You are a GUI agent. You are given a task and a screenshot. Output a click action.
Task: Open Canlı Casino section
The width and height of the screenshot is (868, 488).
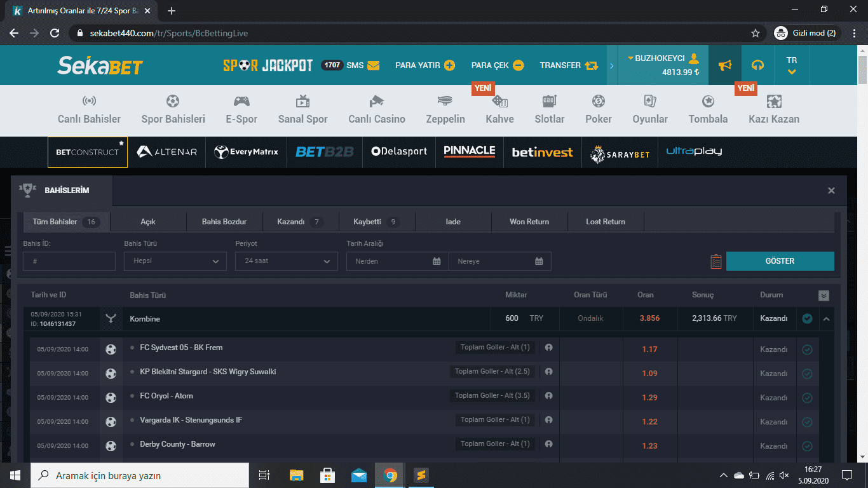click(377, 110)
